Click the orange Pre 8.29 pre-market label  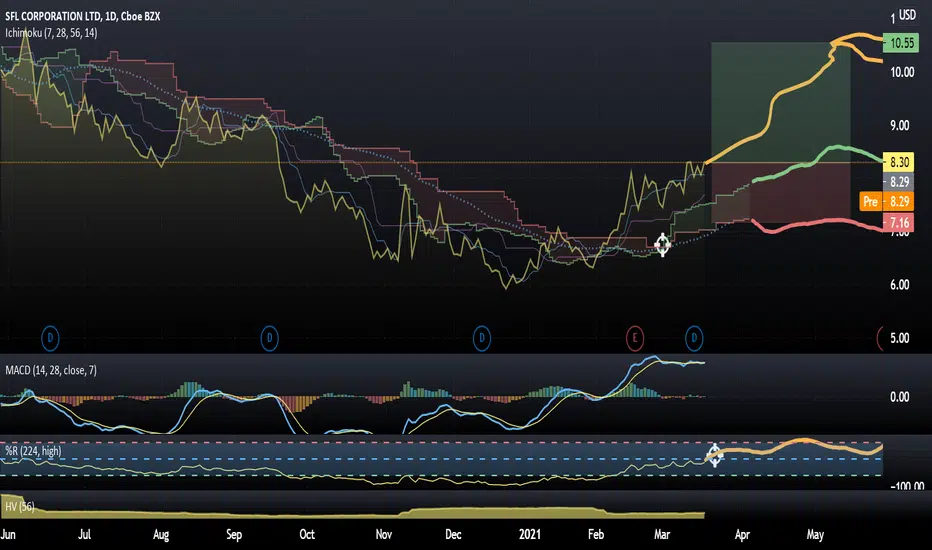click(x=887, y=202)
